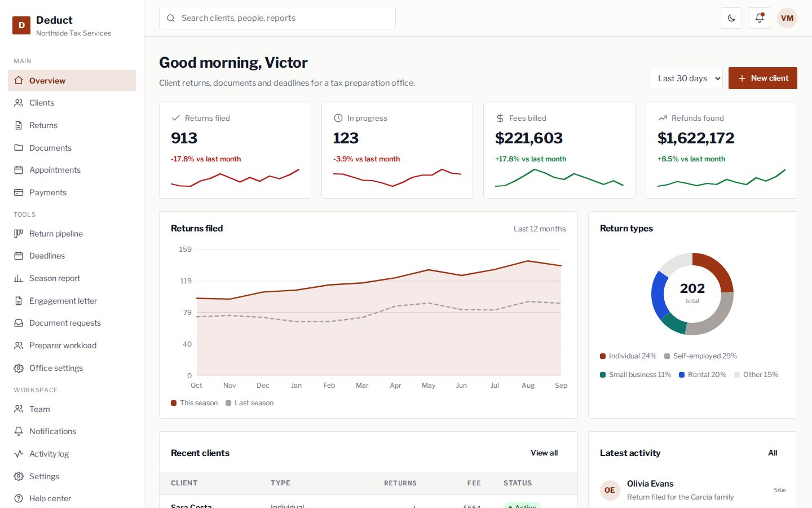Click the Office settings gear icon
Screen dimensions: 812x508
point(19,368)
